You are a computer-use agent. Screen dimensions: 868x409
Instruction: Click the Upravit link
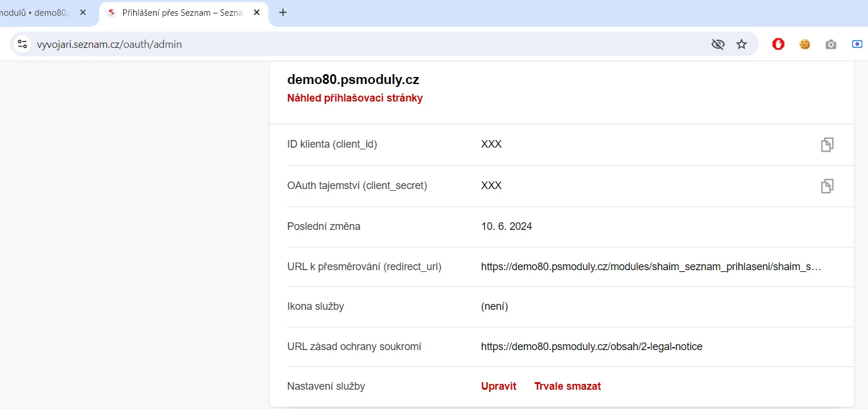click(499, 386)
